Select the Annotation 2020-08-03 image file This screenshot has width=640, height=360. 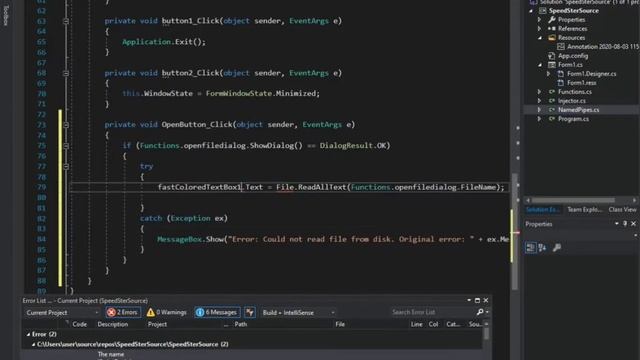(602, 47)
